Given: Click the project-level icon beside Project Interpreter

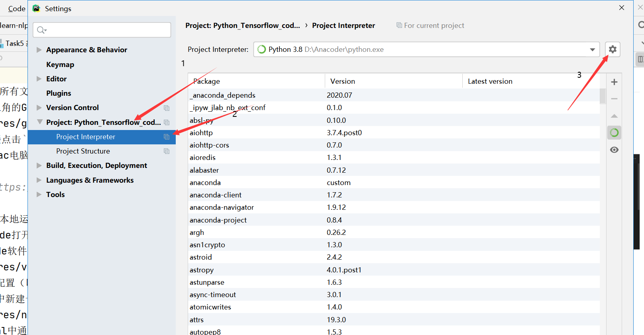Looking at the screenshot, I should (167, 137).
